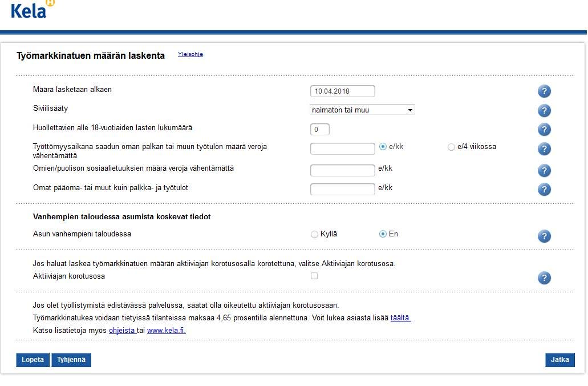This screenshot has width=588, height=386.
Task: Open the ohjeista link
Action: point(122,331)
